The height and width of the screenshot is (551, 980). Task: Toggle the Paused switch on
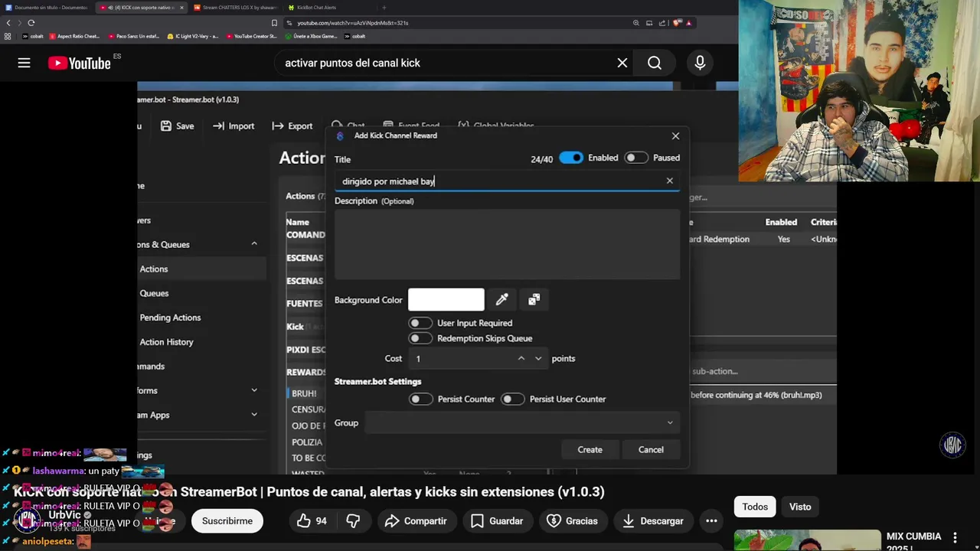(x=636, y=158)
